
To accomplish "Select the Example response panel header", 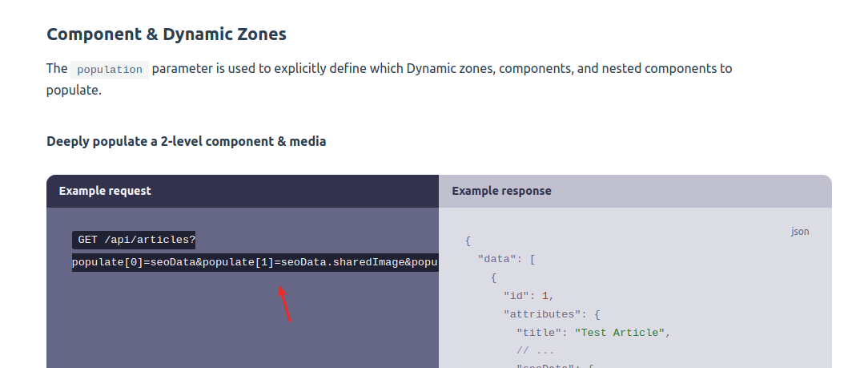I will (x=636, y=191).
